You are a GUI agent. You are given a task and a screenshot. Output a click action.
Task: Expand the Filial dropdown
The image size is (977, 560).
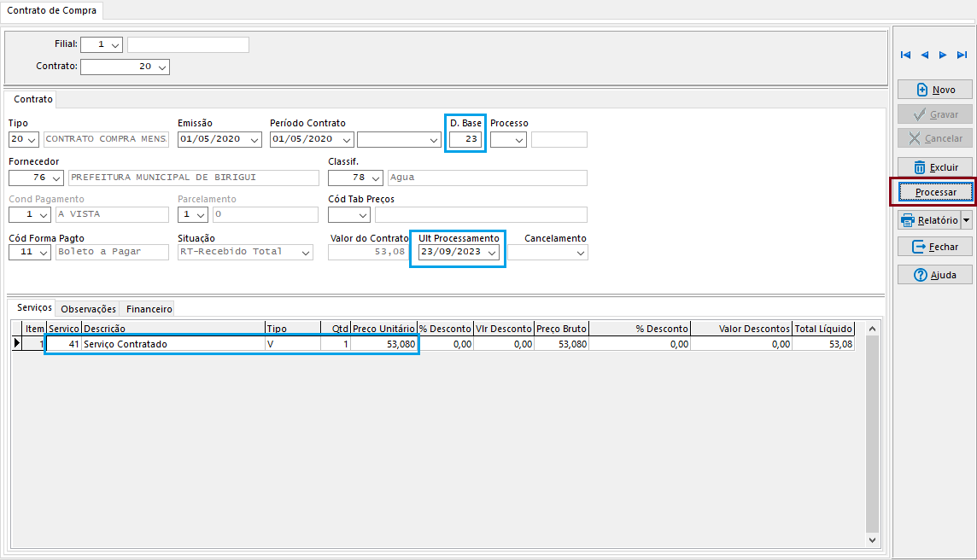115,44
